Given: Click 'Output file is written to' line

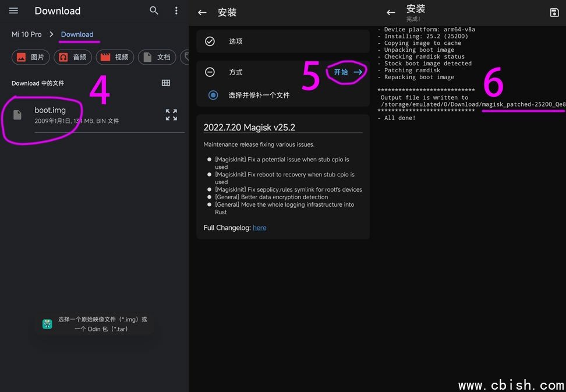Looking at the screenshot, I should [x=424, y=97].
